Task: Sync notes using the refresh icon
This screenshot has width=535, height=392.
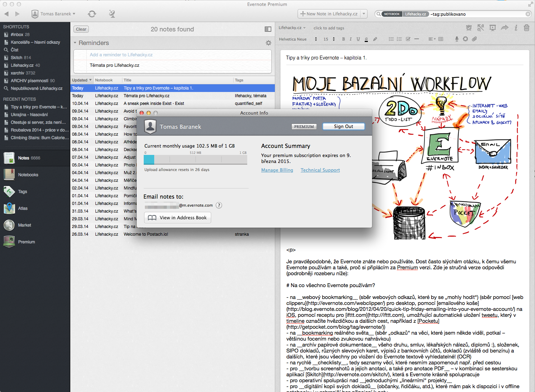Action: point(92,14)
